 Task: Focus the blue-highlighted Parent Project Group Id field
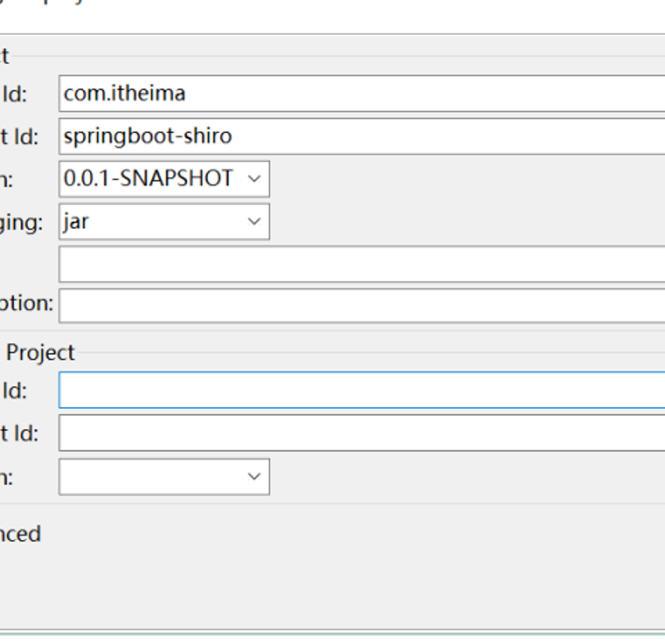coord(362,390)
